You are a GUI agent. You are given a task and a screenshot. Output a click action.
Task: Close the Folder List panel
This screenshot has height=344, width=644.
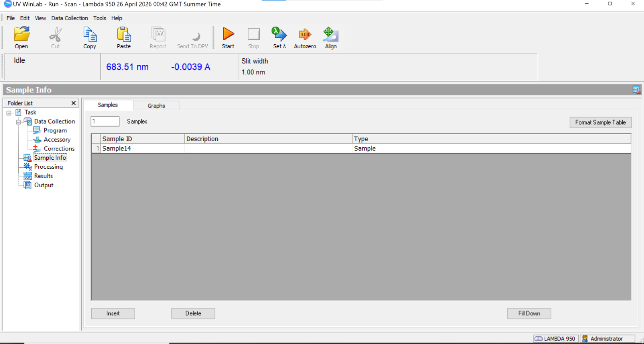(74, 103)
